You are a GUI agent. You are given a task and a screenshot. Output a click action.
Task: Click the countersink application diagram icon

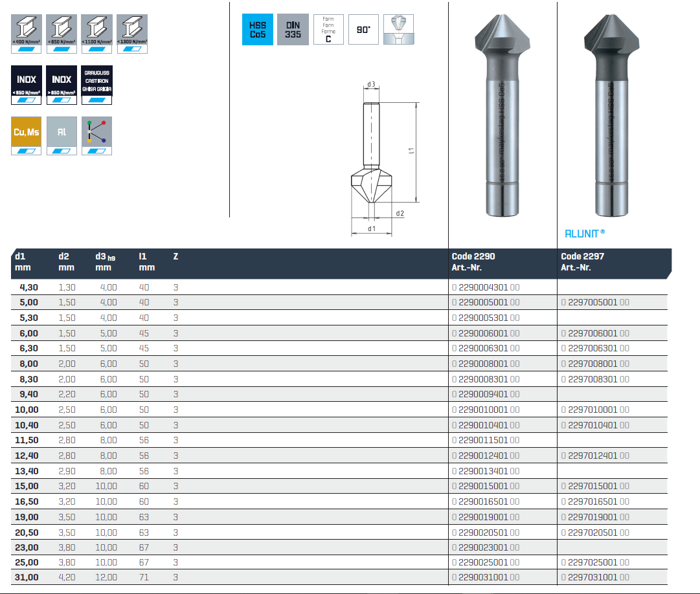398,30
